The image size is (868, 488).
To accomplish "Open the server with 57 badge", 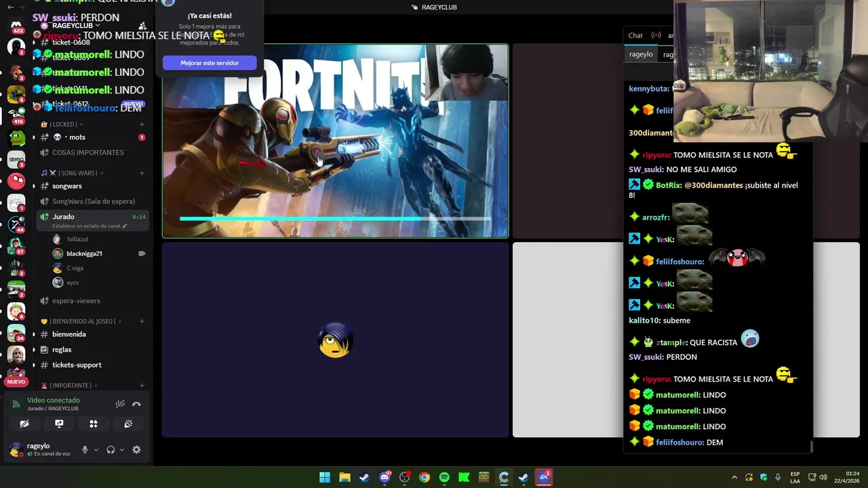I will pos(16,246).
